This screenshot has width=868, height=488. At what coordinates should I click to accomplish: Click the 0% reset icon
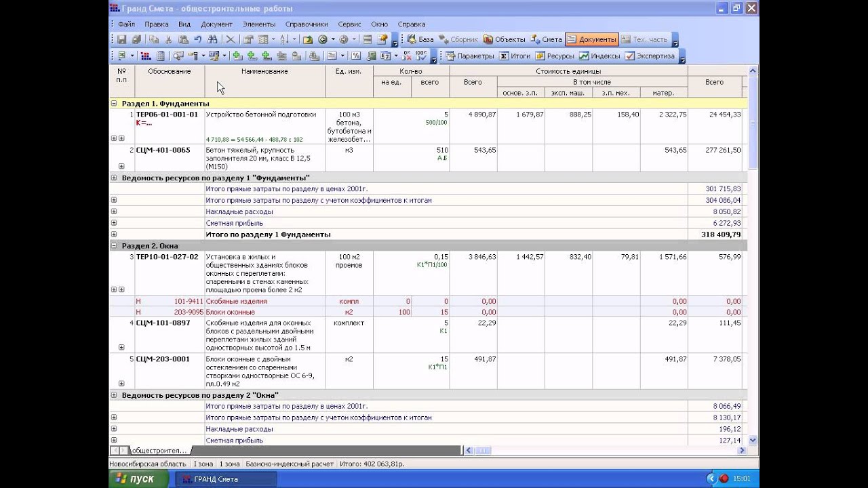[408, 56]
